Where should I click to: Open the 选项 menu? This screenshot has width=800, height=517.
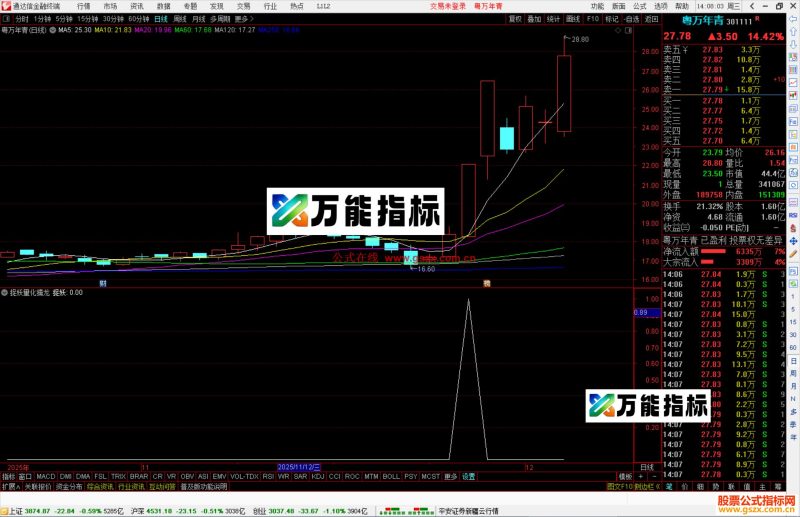point(661,6)
